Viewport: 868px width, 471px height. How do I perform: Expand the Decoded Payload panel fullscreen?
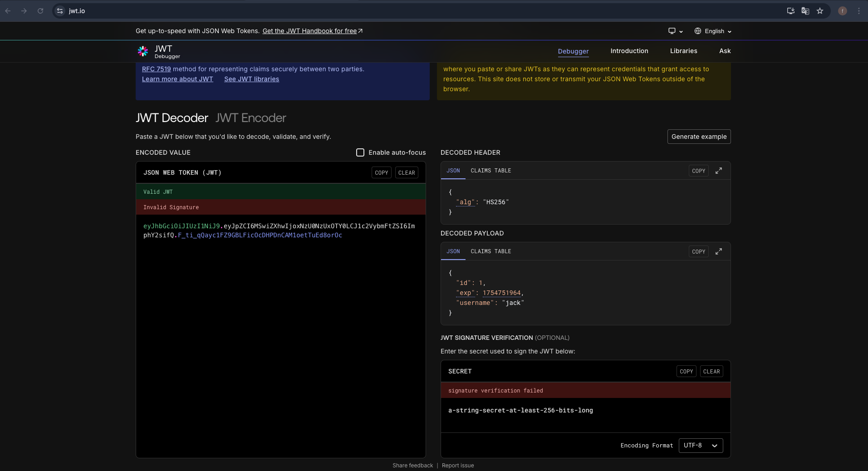(719, 251)
